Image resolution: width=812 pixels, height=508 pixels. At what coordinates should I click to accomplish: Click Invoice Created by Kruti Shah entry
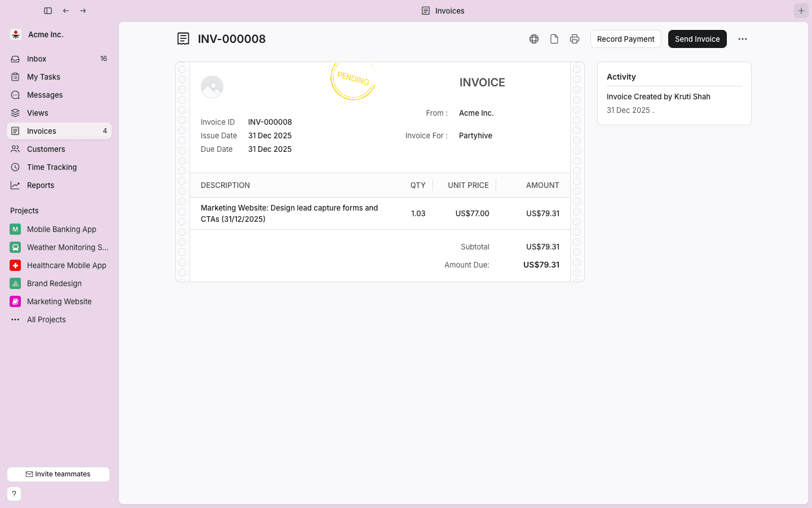click(x=659, y=97)
